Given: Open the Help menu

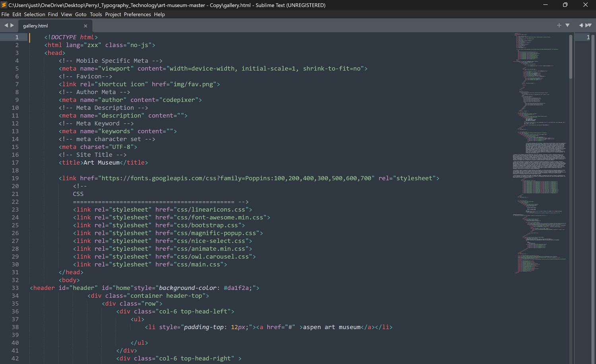Looking at the screenshot, I should point(159,14).
